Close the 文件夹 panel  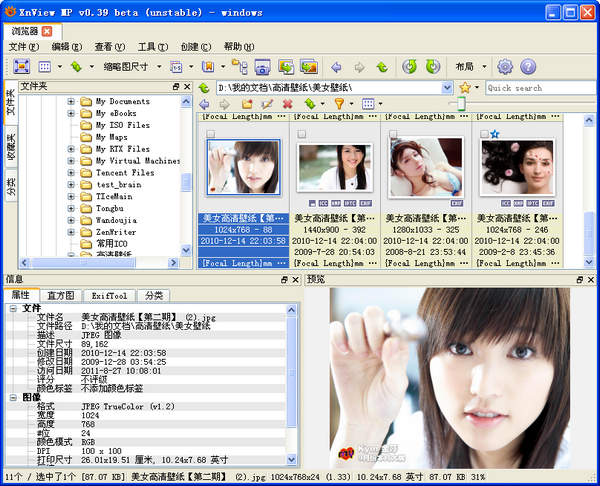187,87
